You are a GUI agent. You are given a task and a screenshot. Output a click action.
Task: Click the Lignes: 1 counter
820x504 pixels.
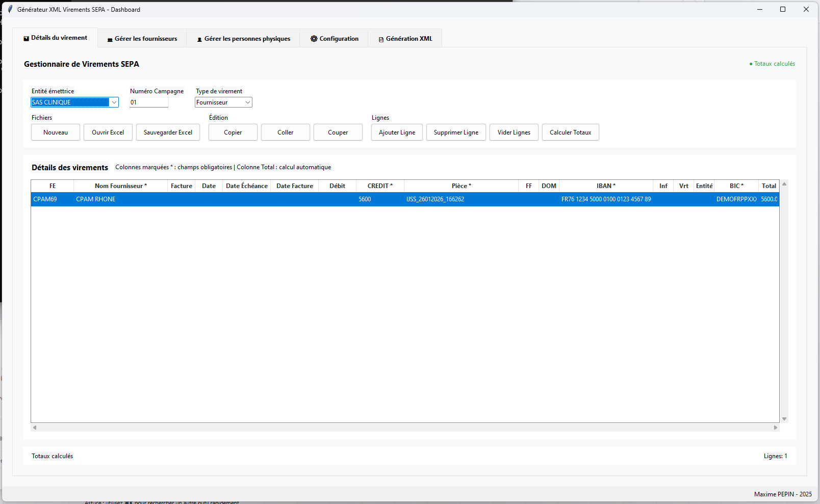[776, 456]
